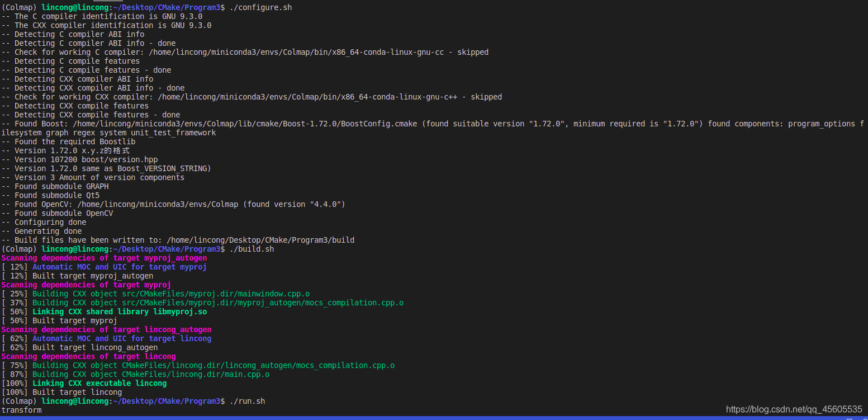This screenshot has width=868, height=420.
Task: Click 'ilesystem graph regex system unit_test_framework' line
Action: [x=108, y=133]
